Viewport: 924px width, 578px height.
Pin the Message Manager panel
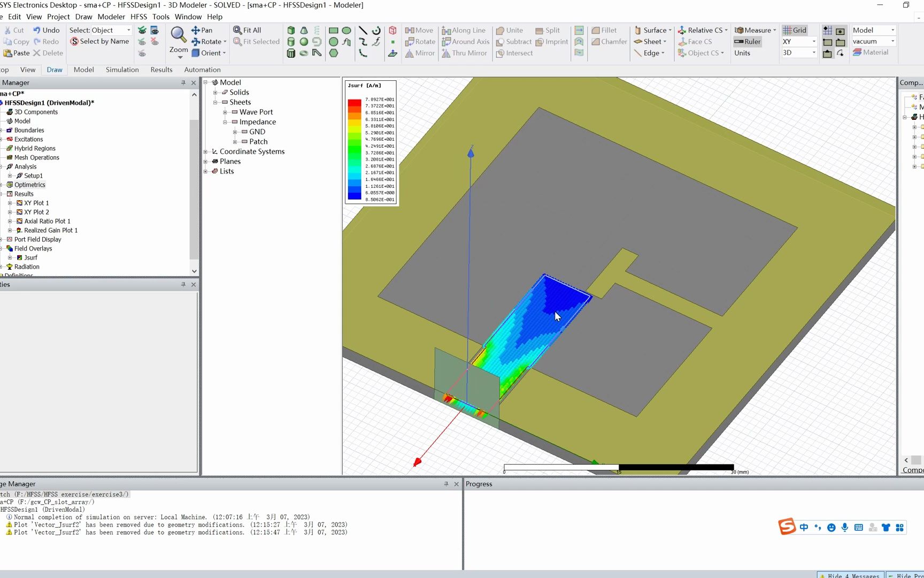click(446, 484)
